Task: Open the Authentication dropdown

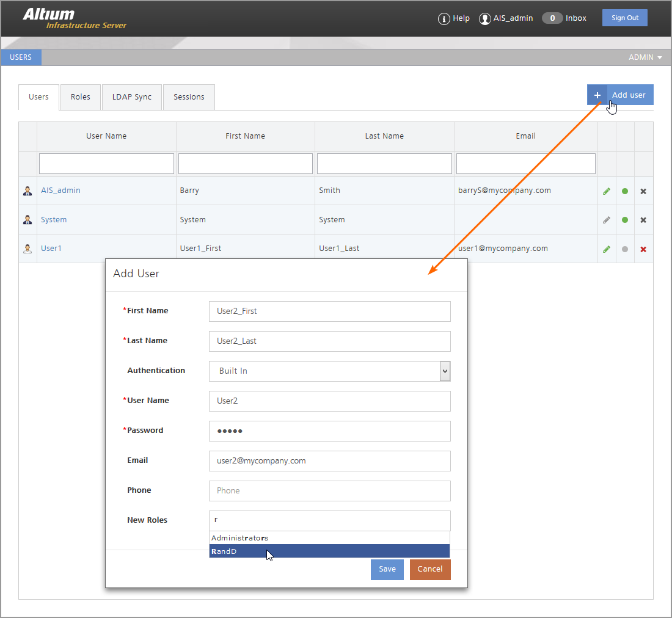Action: (329, 371)
